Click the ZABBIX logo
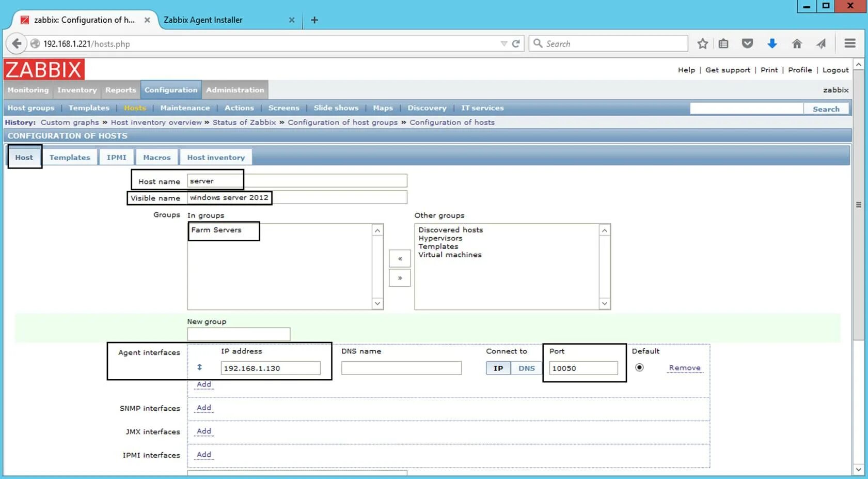This screenshot has width=868, height=479. [x=44, y=69]
